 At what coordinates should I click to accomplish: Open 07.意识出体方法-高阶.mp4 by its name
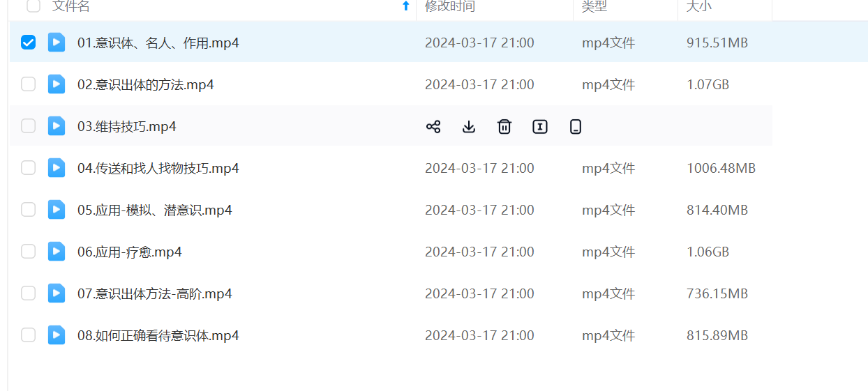tap(154, 293)
